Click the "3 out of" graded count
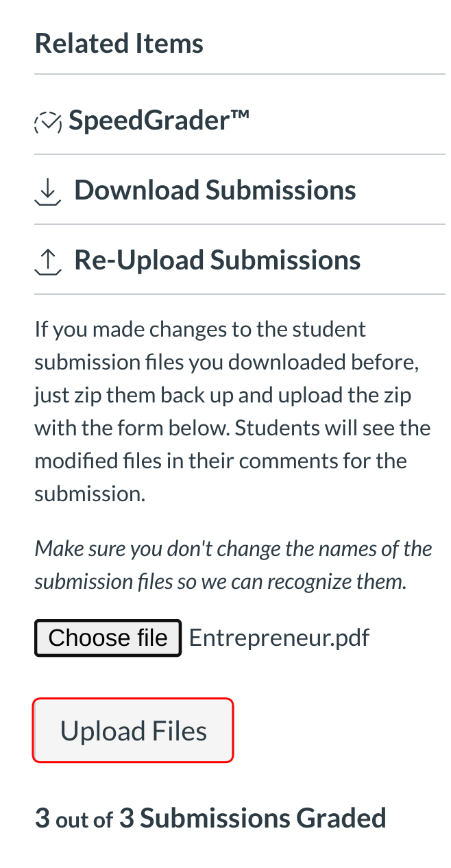This screenshot has height=868, width=451. [x=74, y=819]
